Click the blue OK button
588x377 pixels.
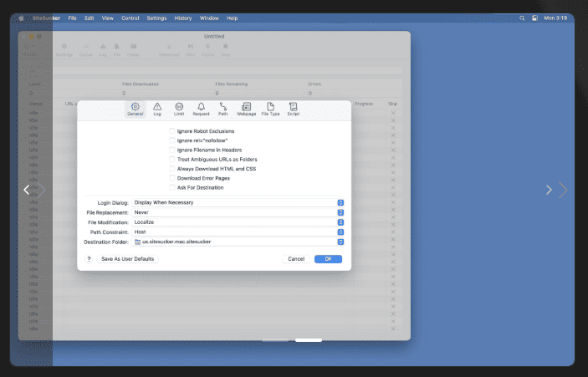[x=328, y=259]
